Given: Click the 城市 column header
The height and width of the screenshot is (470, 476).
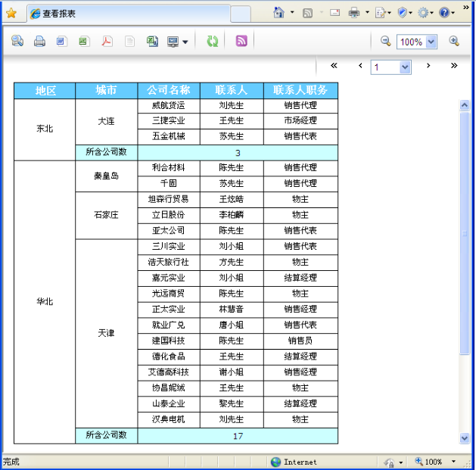Looking at the screenshot, I should pos(107,91).
